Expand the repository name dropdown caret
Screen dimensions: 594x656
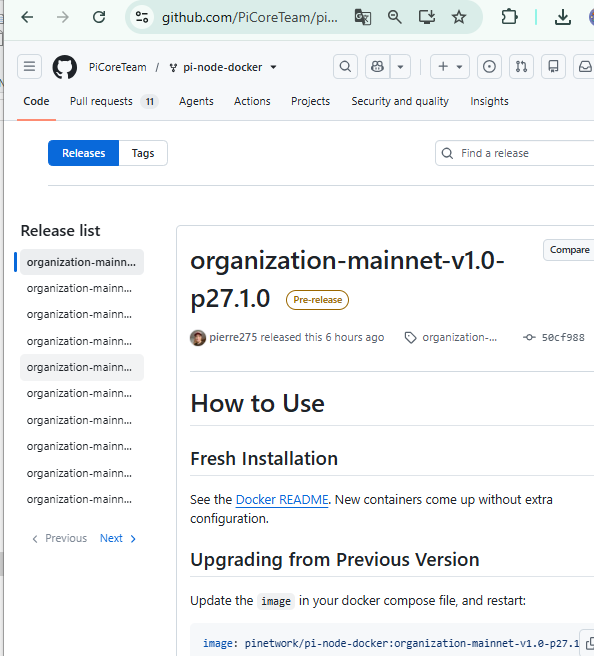pyautogui.click(x=273, y=67)
